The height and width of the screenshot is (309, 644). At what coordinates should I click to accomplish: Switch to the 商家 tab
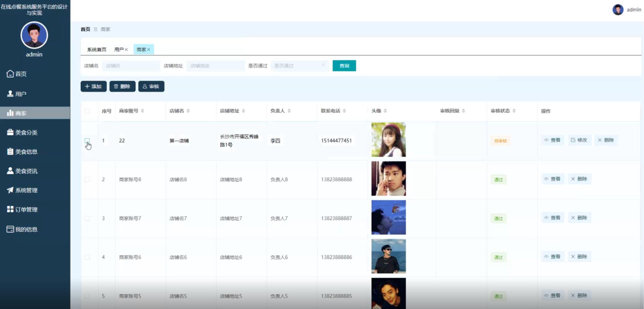[141, 50]
